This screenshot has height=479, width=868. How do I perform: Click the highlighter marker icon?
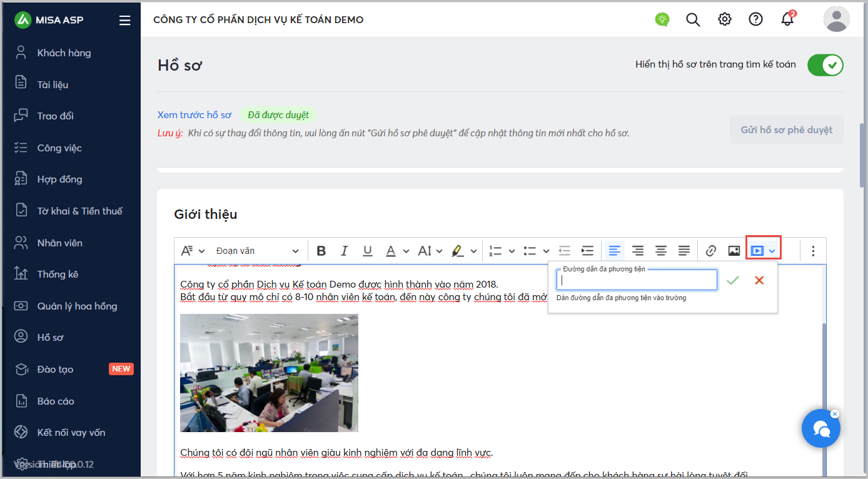[457, 251]
